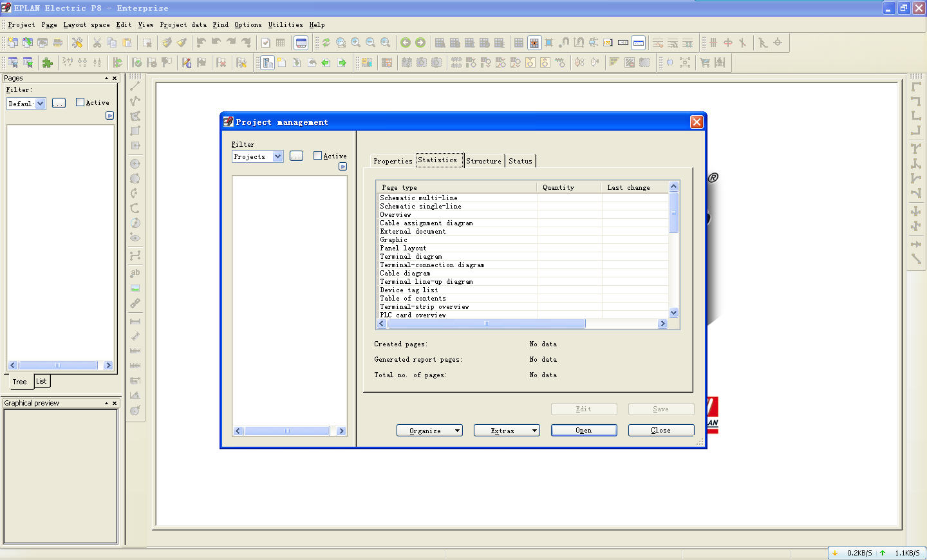This screenshot has width=927, height=560.
Task: Click the snap to grid icon
Action: click(x=534, y=42)
